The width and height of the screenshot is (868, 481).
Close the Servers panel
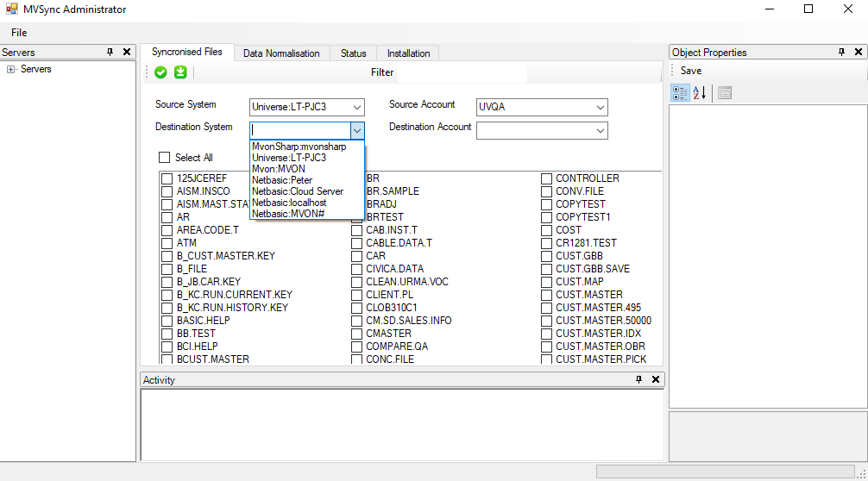click(127, 52)
